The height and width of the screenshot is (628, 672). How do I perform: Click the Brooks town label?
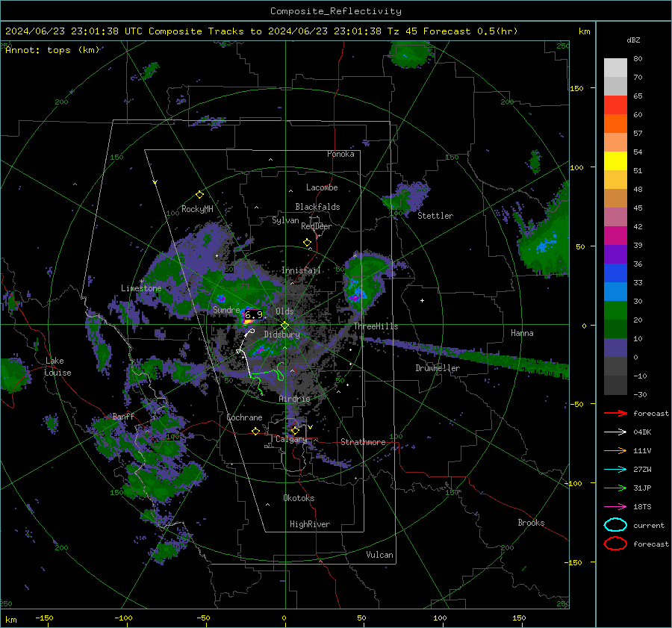(x=531, y=523)
